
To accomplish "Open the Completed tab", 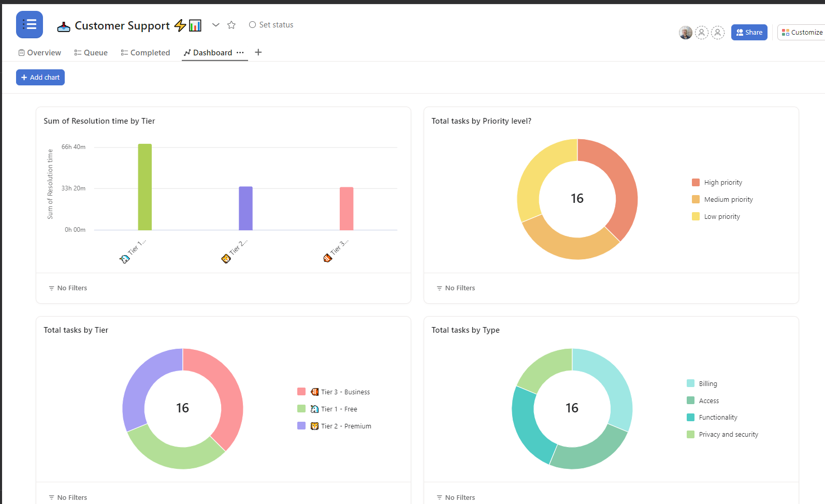I will pyautogui.click(x=146, y=53).
